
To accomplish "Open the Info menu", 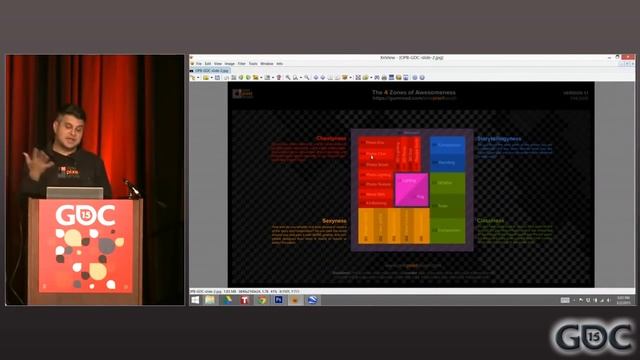I will pyautogui.click(x=280, y=64).
